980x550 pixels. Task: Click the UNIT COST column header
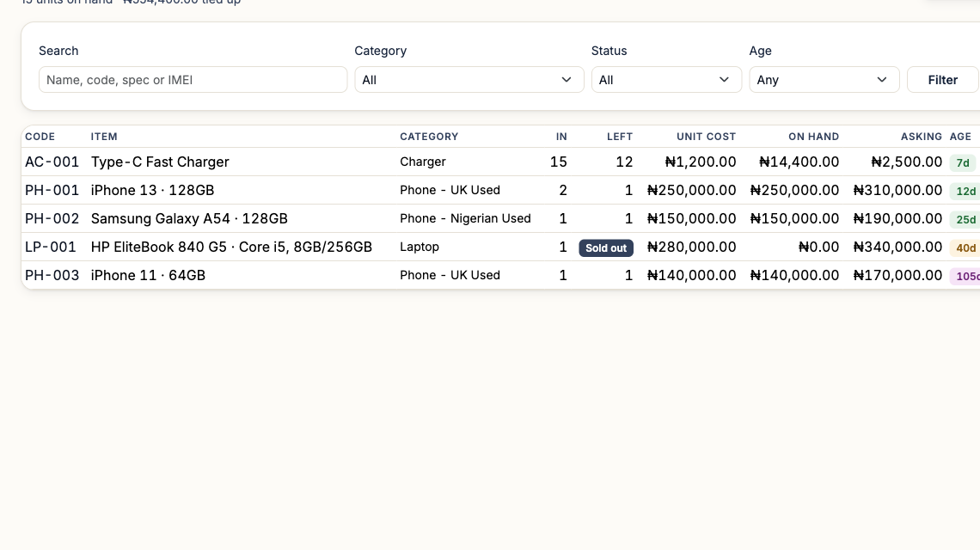706,137
